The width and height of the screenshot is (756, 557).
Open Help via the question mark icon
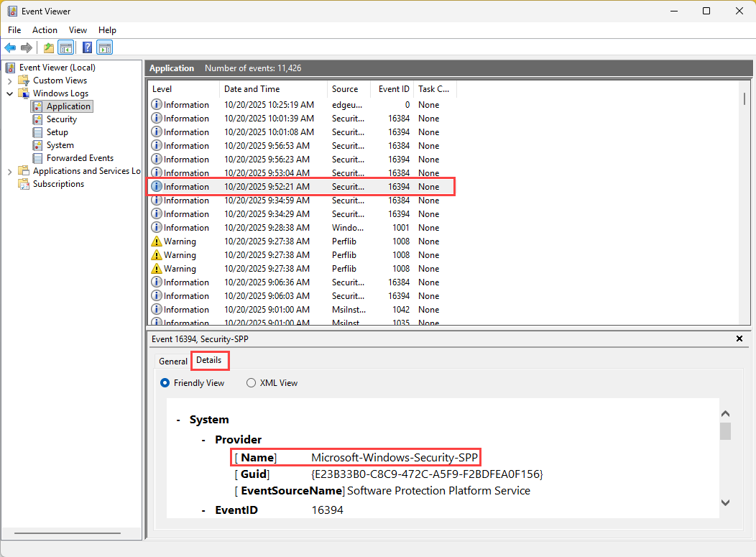click(87, 48)
